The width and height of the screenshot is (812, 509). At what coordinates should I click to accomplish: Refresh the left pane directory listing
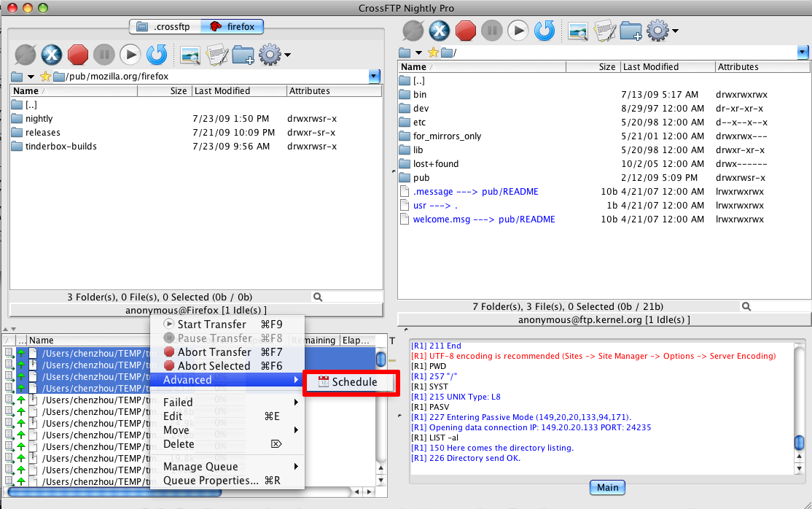point(157,55)
